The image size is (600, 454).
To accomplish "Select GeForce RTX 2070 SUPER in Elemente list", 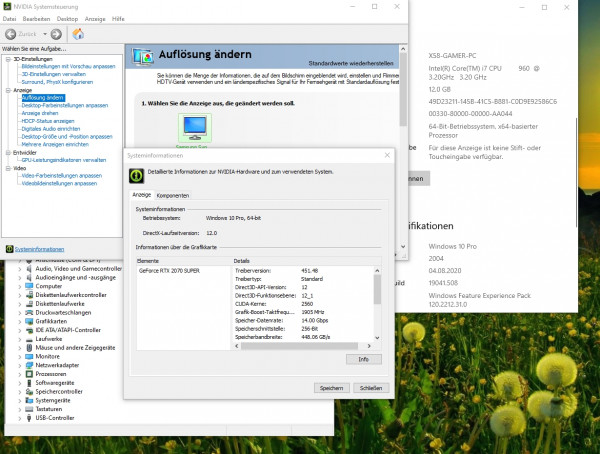I will pyautogui.click(x=169, y=271).
